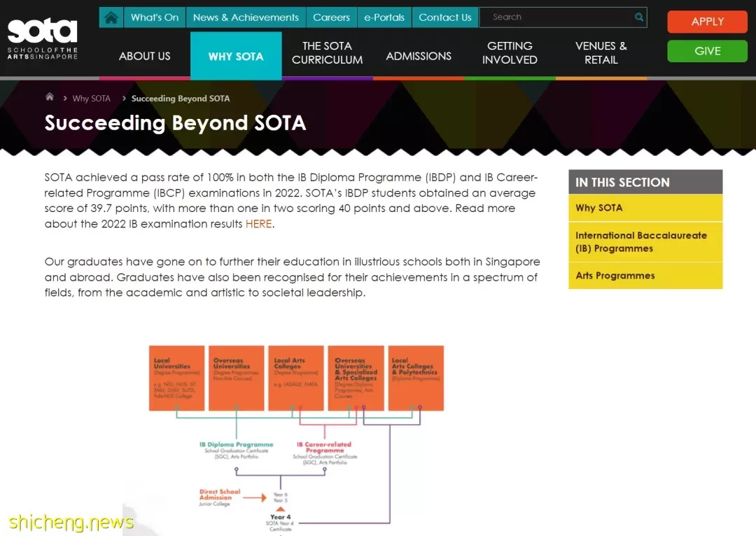Click IB Diploma Programme label in diagram
This screenshot has height=536, width=756.
(x=237, y=444)
